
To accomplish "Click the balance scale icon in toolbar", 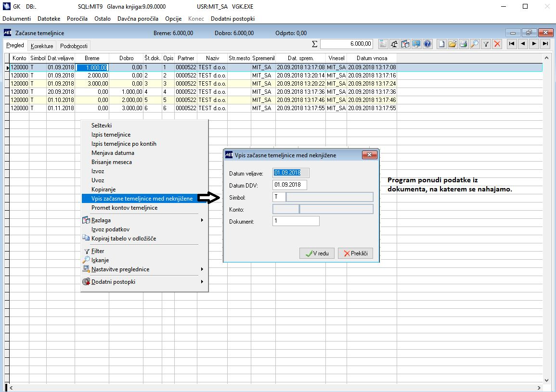I will coord(394,44).
